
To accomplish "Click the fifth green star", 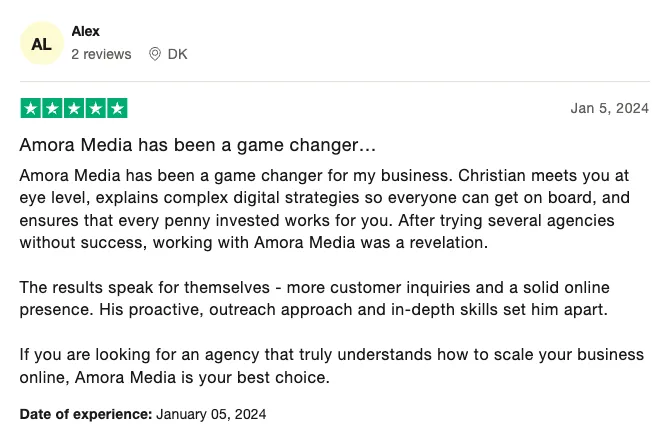I will pos(117,108).
